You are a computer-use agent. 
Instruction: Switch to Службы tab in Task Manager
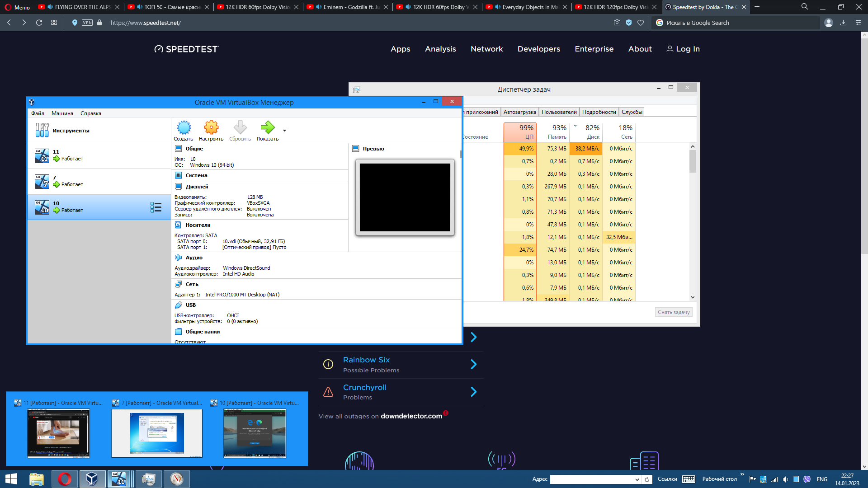click(x=632, y=112)
